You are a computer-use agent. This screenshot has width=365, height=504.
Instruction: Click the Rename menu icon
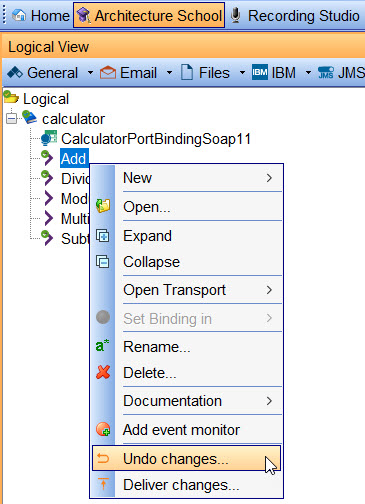pos(102,346)
